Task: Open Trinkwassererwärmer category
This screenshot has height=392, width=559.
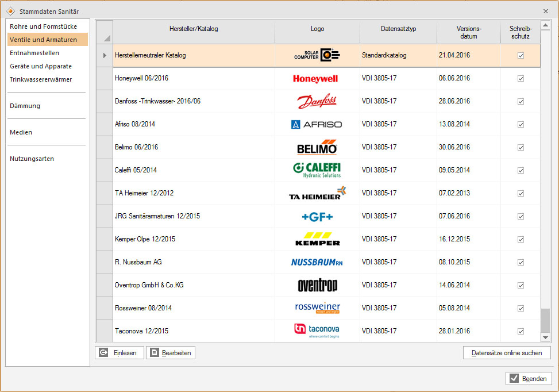Action: tap(48, 79)
